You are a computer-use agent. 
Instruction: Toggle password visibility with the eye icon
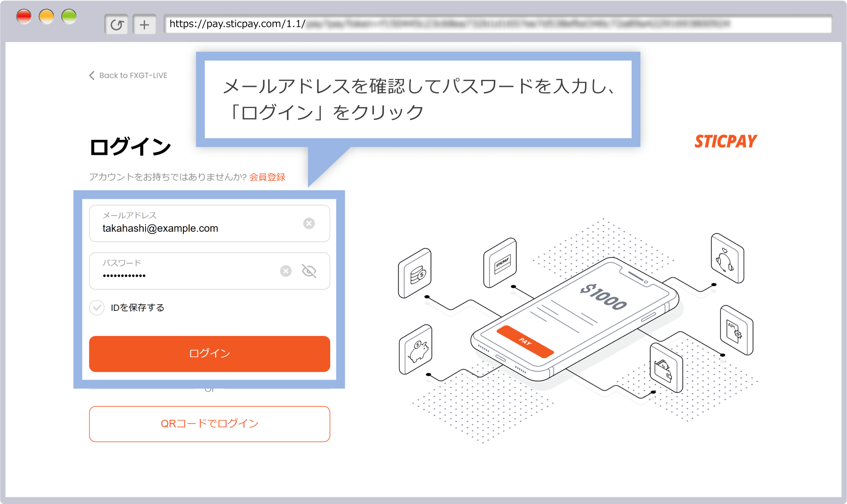tap(309, 271)
